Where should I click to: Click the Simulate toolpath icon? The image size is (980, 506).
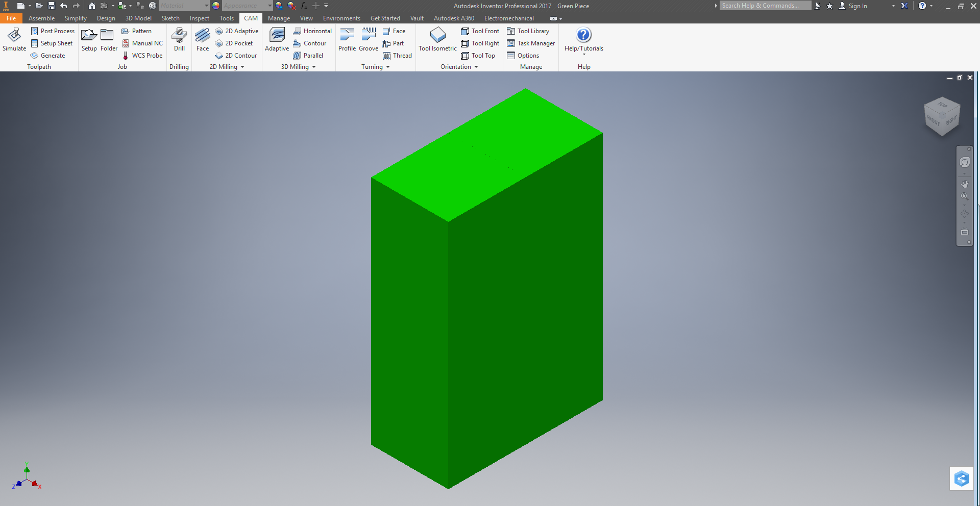click(14, 39)
